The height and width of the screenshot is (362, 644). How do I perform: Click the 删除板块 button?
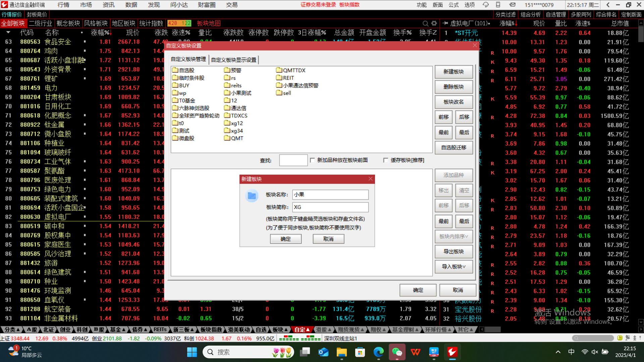click(453, 87)
